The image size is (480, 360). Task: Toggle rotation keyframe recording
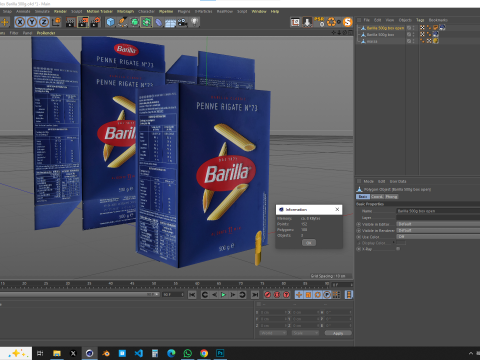click(x=318, y=295)
